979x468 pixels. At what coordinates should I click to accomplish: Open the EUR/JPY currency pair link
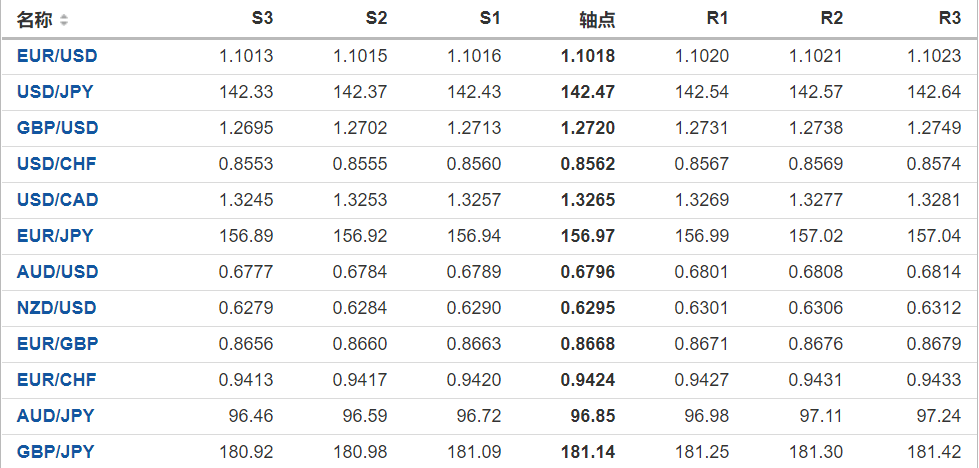pyautogui.click(x=55, y=236)
